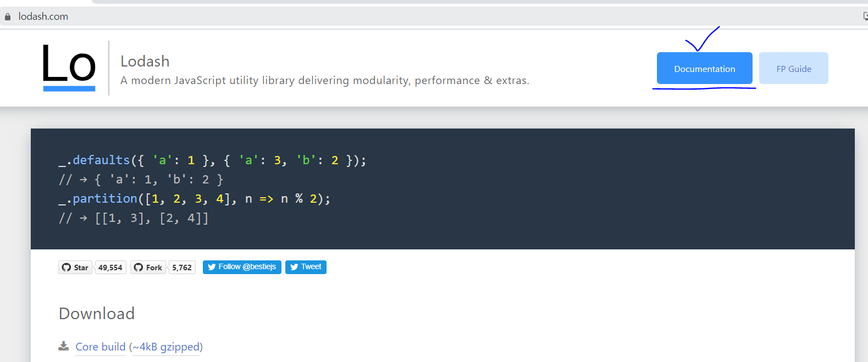This screenshot has height=362, width=868.
Task: Open the Core build download link
Action: point(101,347)
